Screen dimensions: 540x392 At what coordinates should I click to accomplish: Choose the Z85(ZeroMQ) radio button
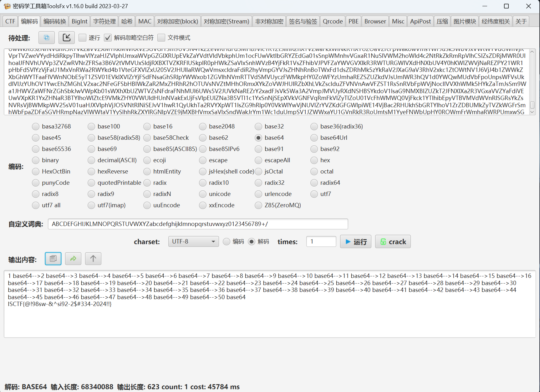point(258,205)
